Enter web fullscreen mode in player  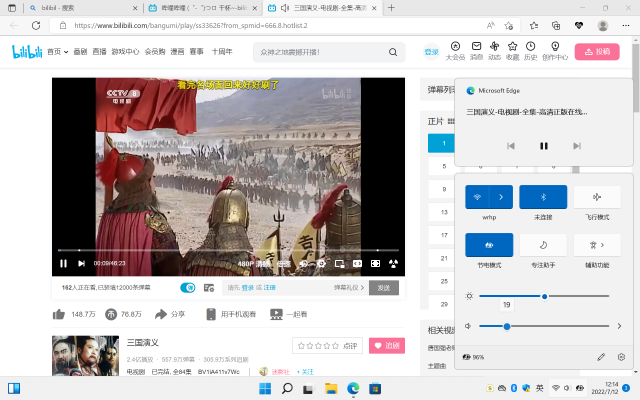375,264
